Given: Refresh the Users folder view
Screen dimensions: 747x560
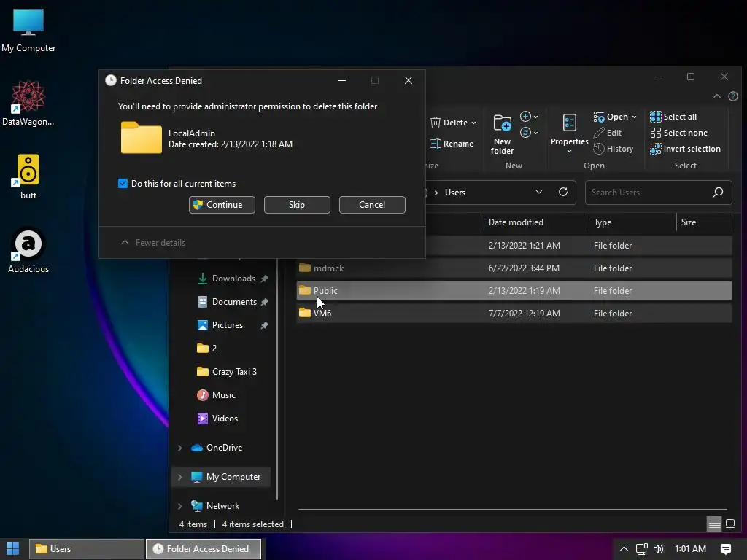Looking at the screenshot, I should pyautogui.click(x=563, y=192).
